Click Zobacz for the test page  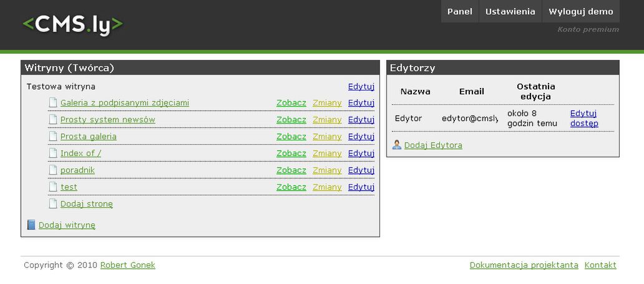(291, 187)
